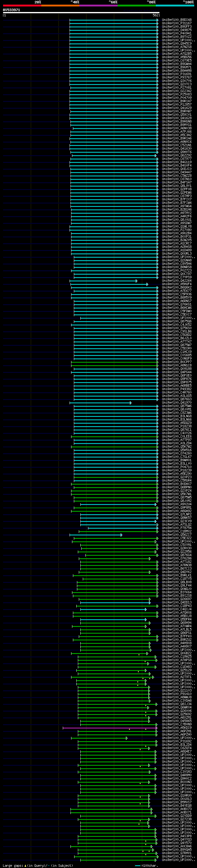Click hit label UniRef100_P31691

click(x=177, y=74)
